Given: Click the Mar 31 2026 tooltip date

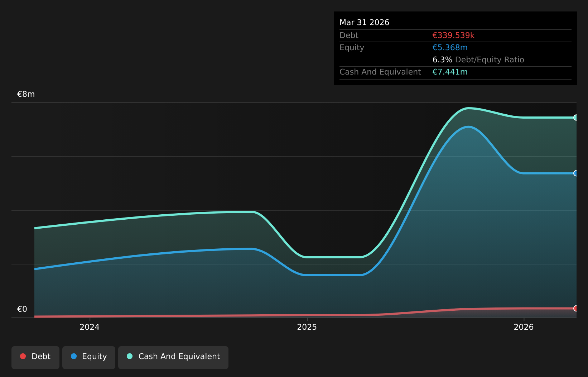Looking at the screenshot, I should [x=364, y=23].
